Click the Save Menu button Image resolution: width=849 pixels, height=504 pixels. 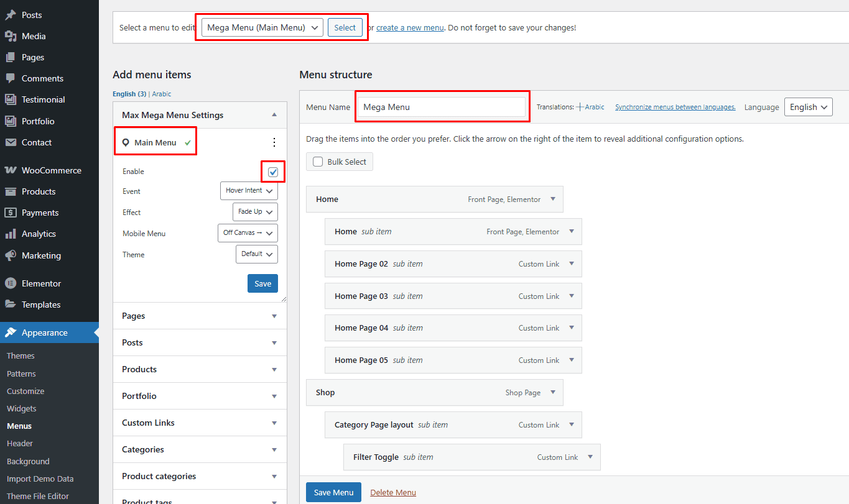(333, 492)
